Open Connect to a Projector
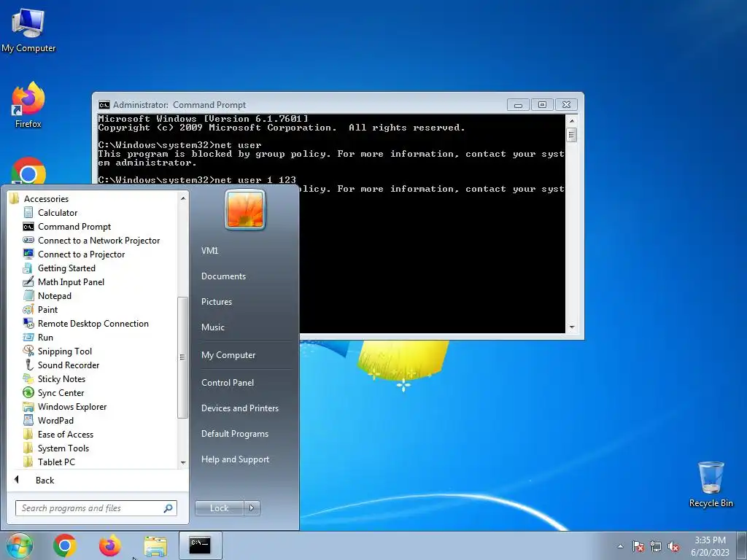Viewport: 747px width, 560px height. pyautogui.click(x=81, y=254)
